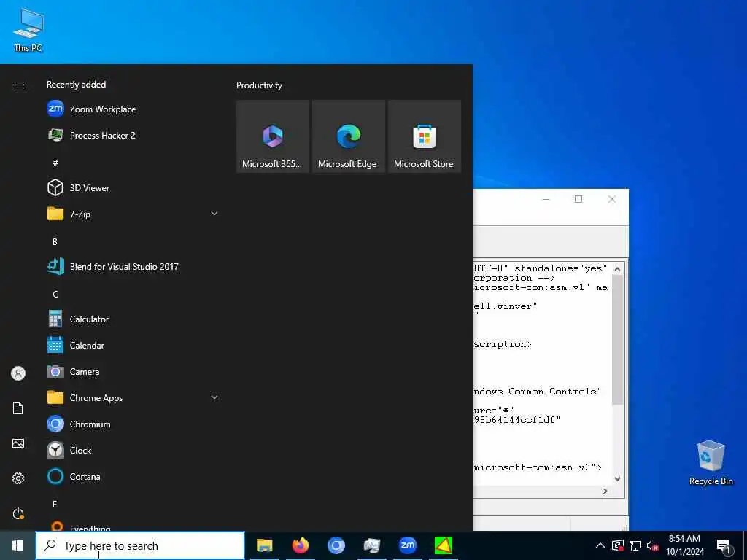Open the user account icon in Start
Screen dimensions: 747x560
pyautogui.click(x=18, y=373)
